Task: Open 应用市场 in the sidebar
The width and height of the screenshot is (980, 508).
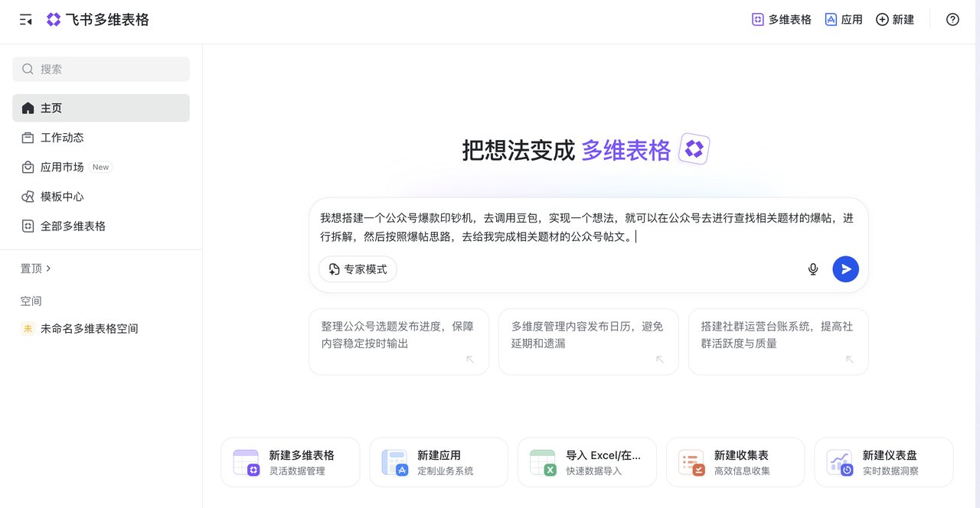Action: 101,167
